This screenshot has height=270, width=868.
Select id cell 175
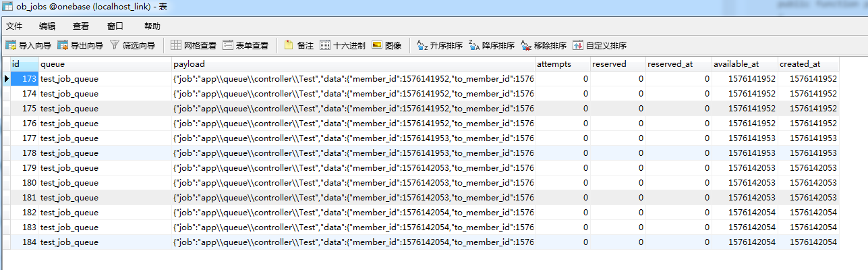(x=24, y=108)
